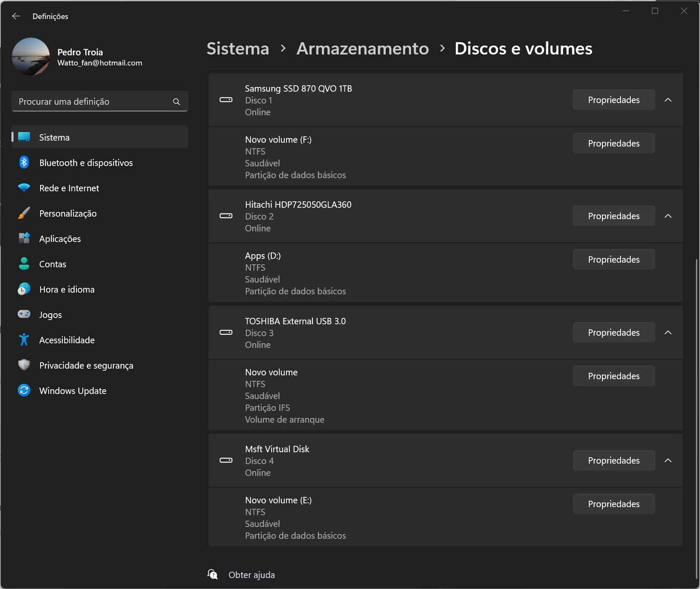Open Acessibilidade via figure icon
This screenshot has width=700, height=589.
(x=24, y=340)
